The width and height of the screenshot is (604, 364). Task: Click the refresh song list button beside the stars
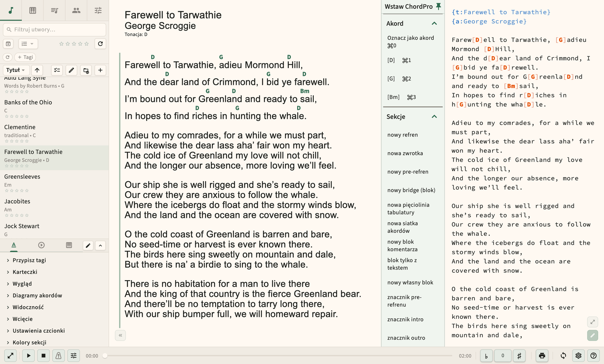tap(100, 44)
